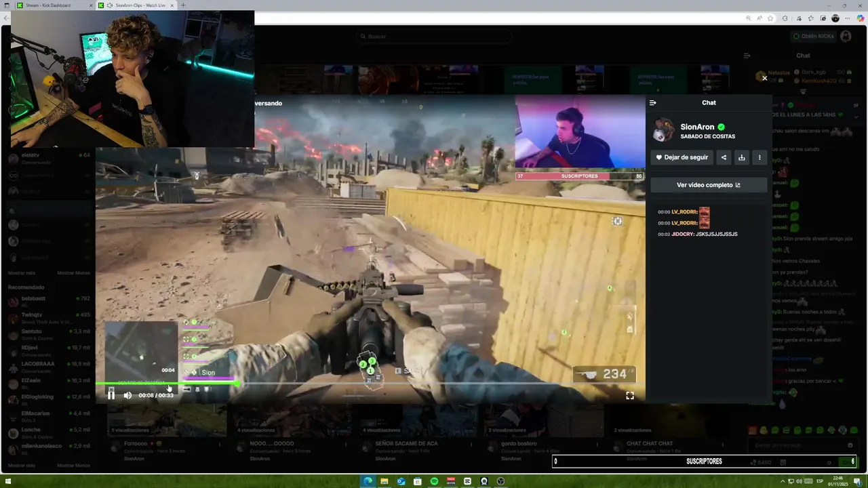This screenshot has width=868, height=488.
Task: Click the SionAron channel name
Action: tap(697, 127)
